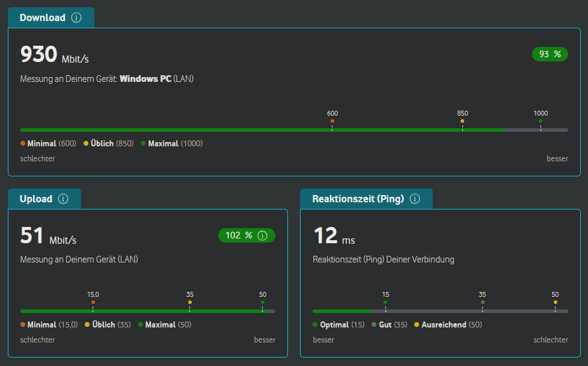Click the info icon inside the 102% badge
The width and height of the screenshot is (588, 366).
click(x=262, y=235)
